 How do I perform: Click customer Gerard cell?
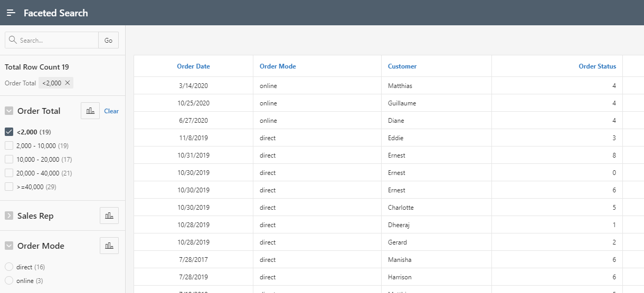click(x=437, y=242)
